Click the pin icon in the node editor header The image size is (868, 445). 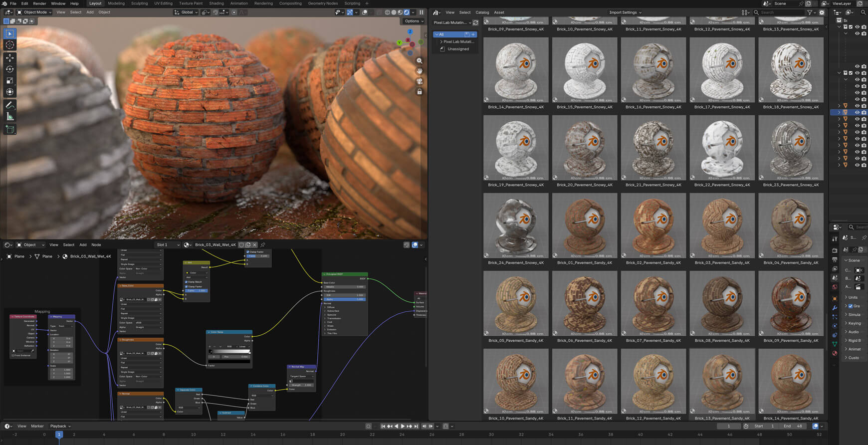tap(263, 245)
